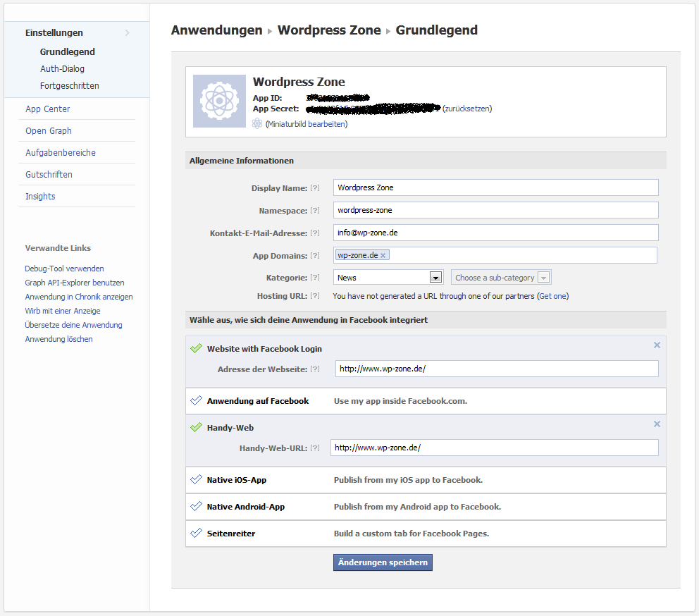Remove the Website with Facebook Login section
This screenshot has height=616, width=699.
point(657,345)
